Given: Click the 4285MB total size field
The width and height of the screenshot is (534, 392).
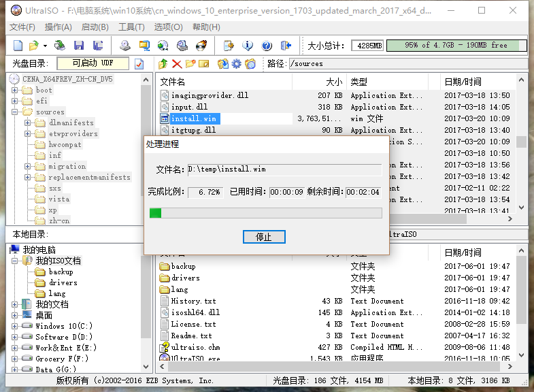Looking at the screenshot, I should (x=367, y=46).
